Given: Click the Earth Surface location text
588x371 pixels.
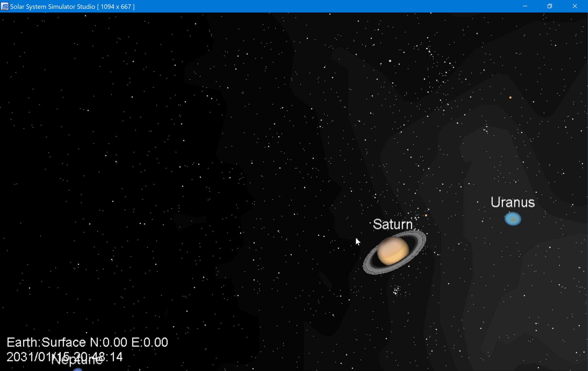Looking at the screenshot, I should pos(87,342).
